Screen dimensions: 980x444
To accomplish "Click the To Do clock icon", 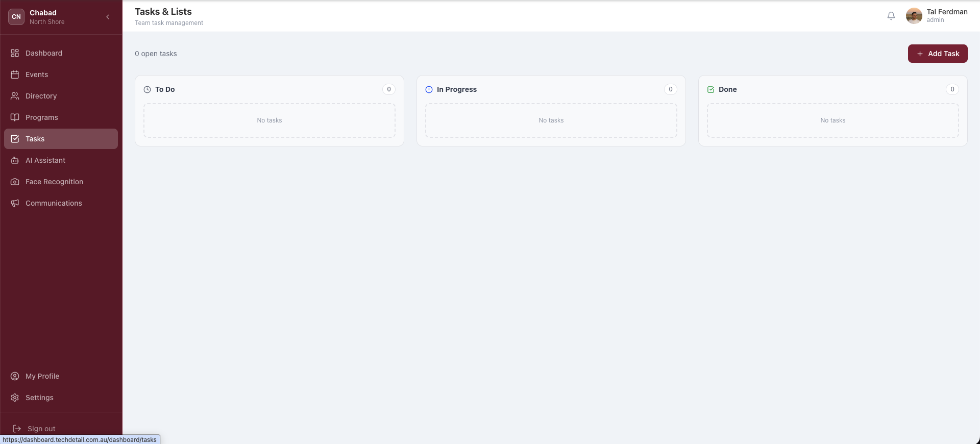I will point(147,89).
